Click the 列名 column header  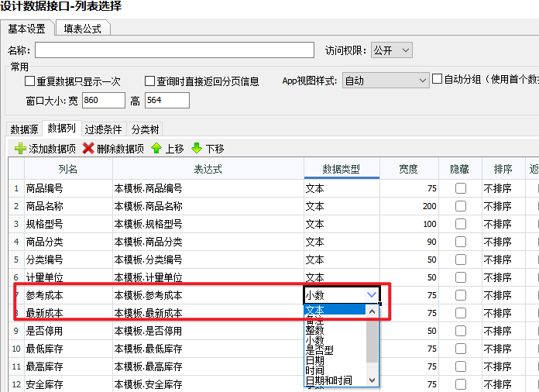coord(68,169)
